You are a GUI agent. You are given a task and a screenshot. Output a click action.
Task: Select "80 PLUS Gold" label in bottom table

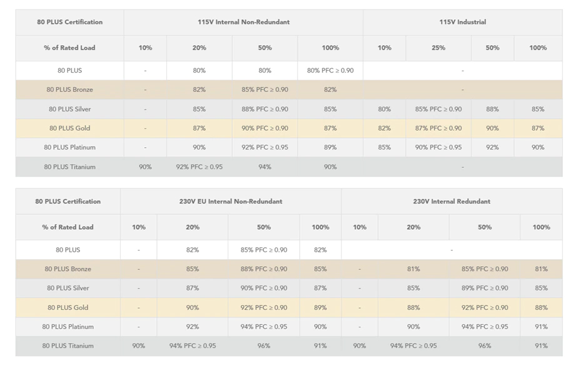click(68, 307)
